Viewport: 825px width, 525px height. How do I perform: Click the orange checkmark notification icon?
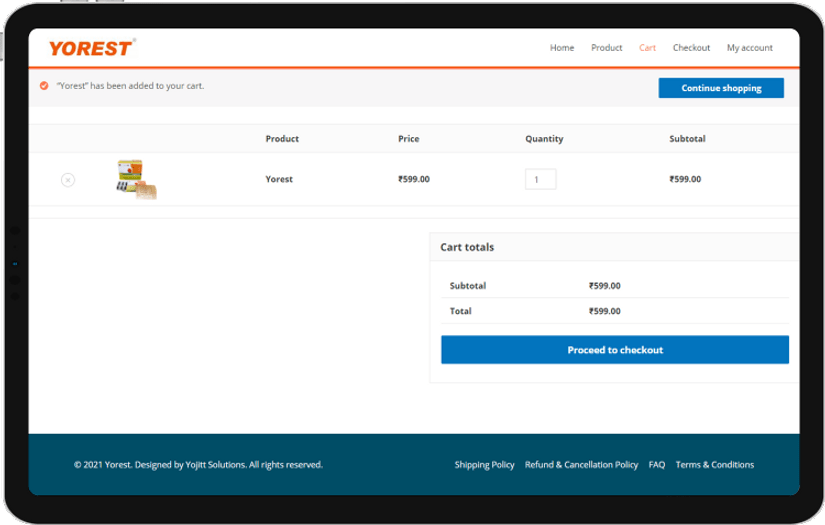[44, 86]
